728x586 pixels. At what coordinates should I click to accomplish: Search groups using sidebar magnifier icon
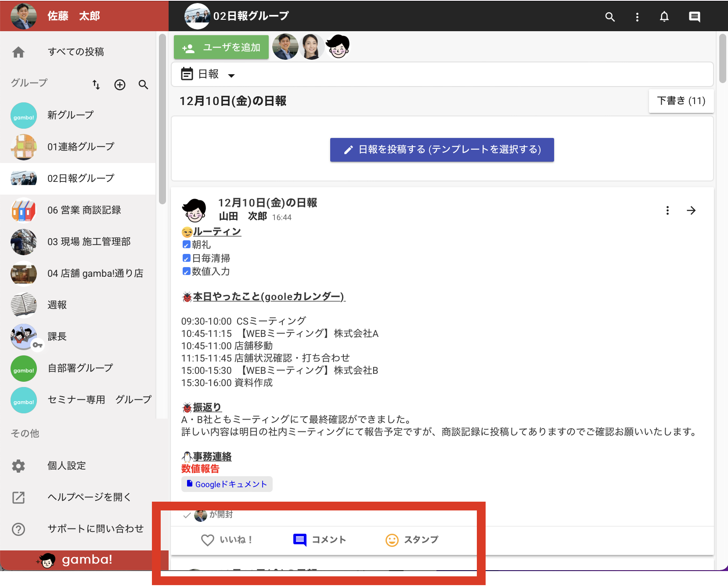coord(143,85)
